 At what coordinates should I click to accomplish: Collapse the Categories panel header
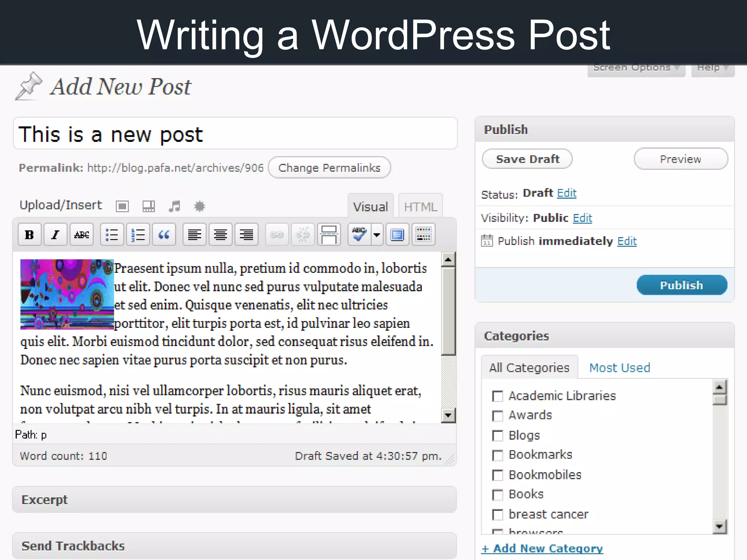[x=604, y=336]
